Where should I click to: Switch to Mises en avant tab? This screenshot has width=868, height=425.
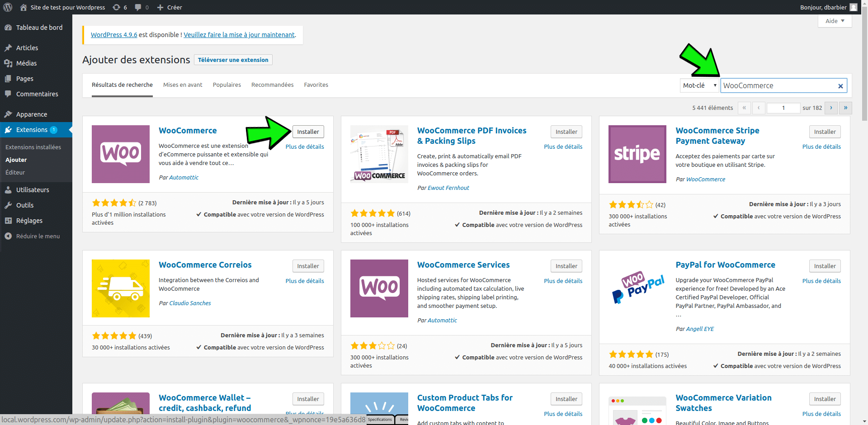click(183, 85)
